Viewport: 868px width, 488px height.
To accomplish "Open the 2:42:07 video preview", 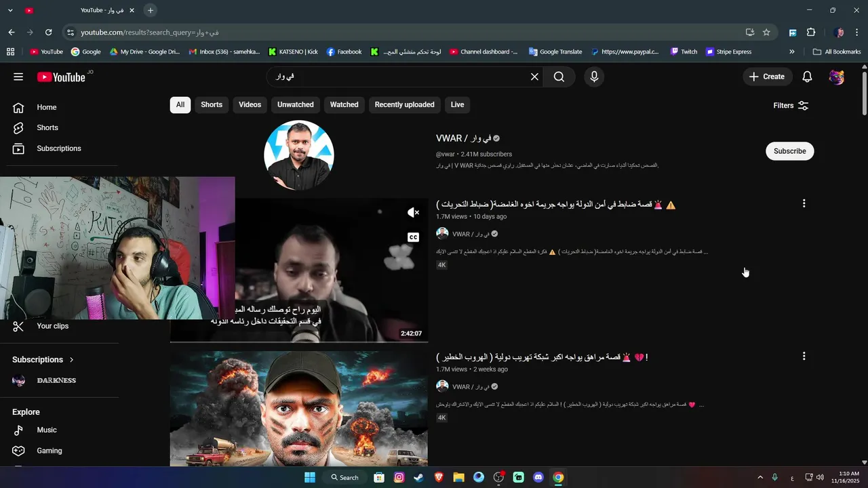I will [x=332, y=270].
